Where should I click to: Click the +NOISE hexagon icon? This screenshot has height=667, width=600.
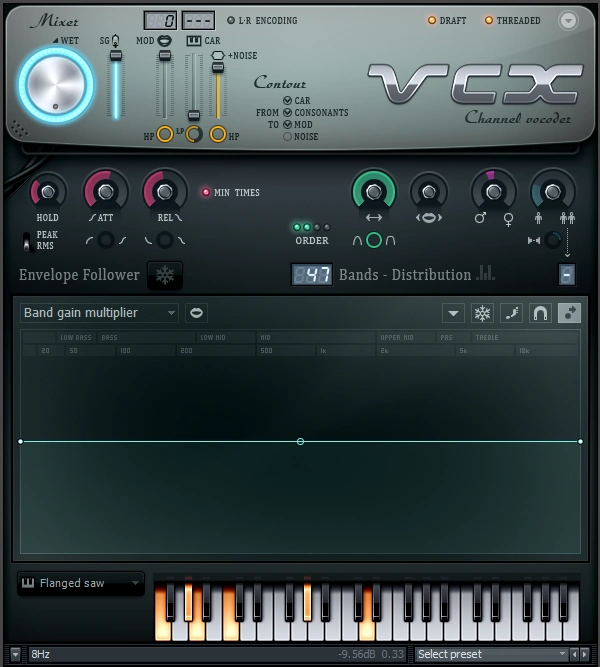point(218,56)
